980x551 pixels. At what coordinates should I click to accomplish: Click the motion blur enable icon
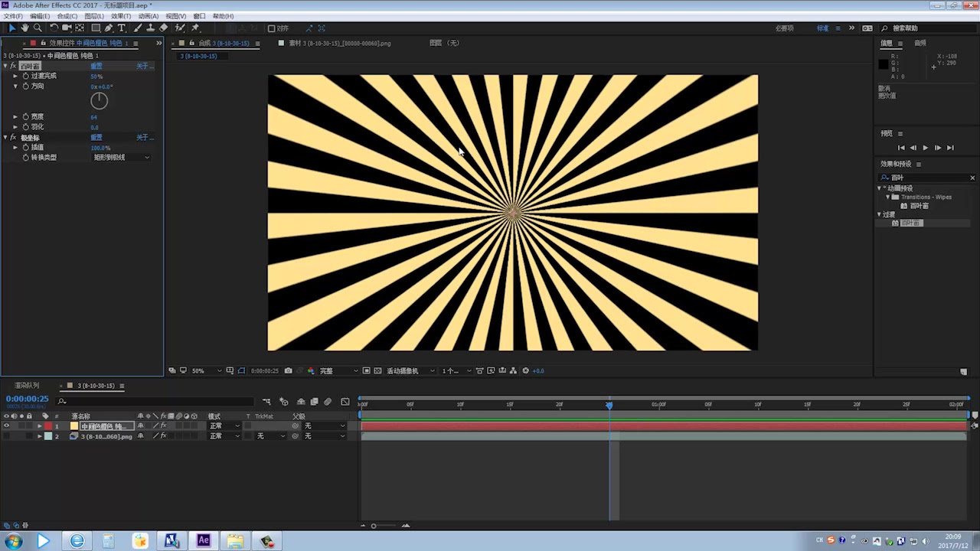328,402
